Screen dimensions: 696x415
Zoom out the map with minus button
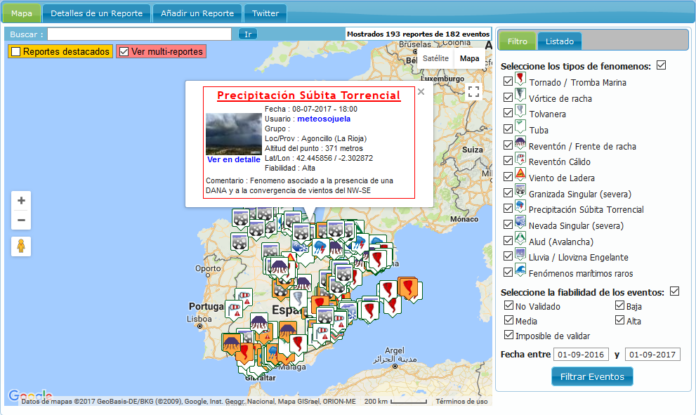[x=21, y=220]
